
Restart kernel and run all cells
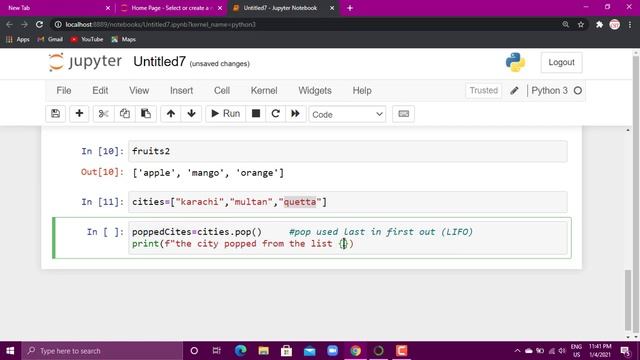(295, 114)
